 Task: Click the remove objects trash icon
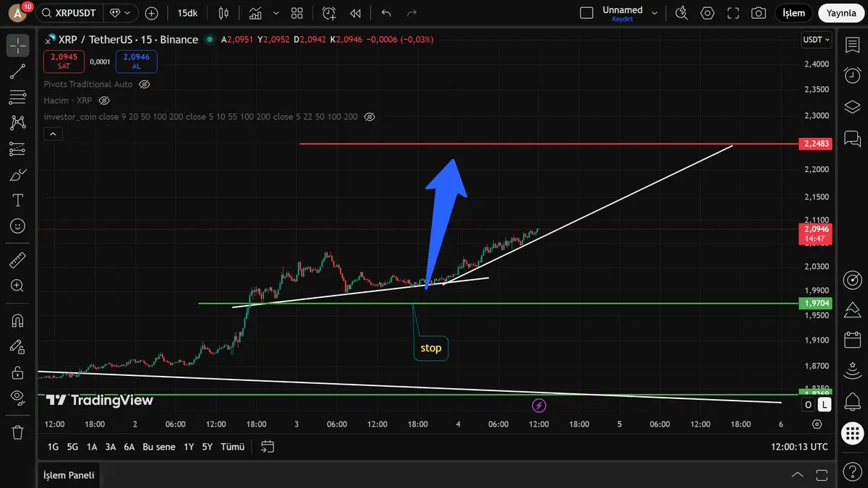[x=18, y=432]
